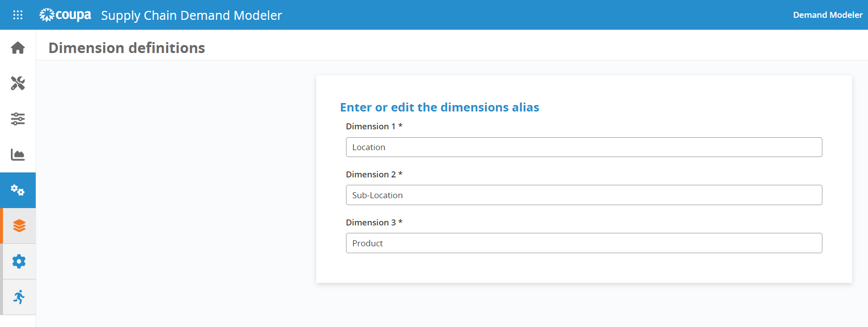
Task: Open the blue single gear settings icon
Action: tap(19, 262)
